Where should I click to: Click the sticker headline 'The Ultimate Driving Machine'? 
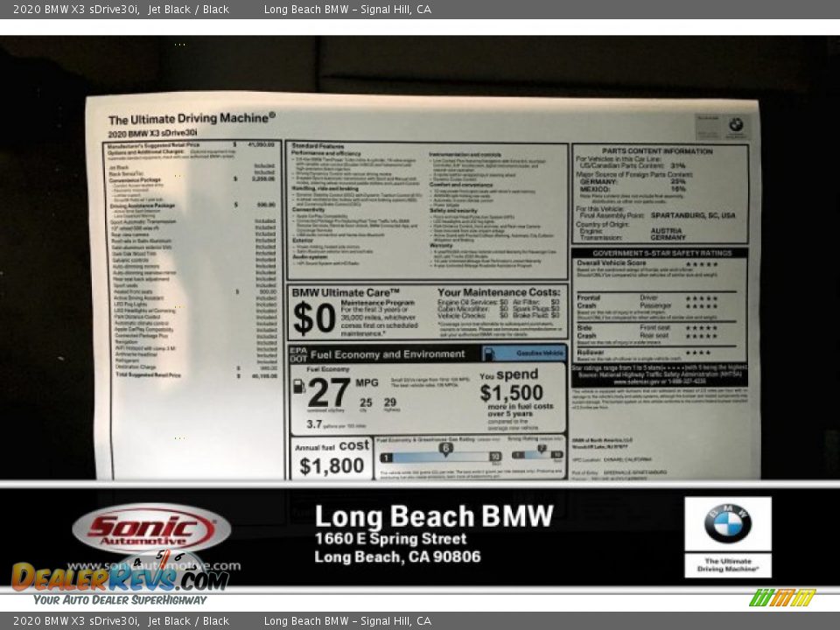[x=192, y=118]
